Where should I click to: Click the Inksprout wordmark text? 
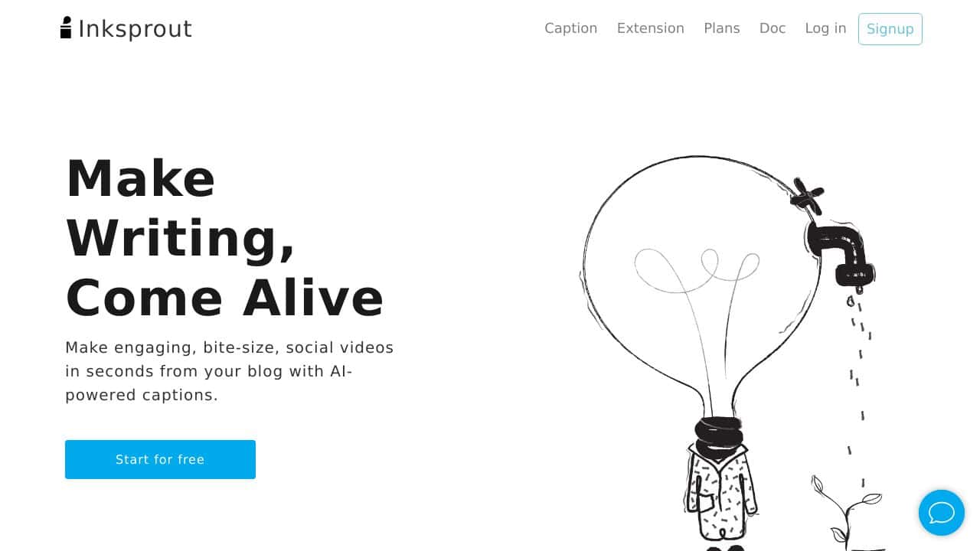135,29
